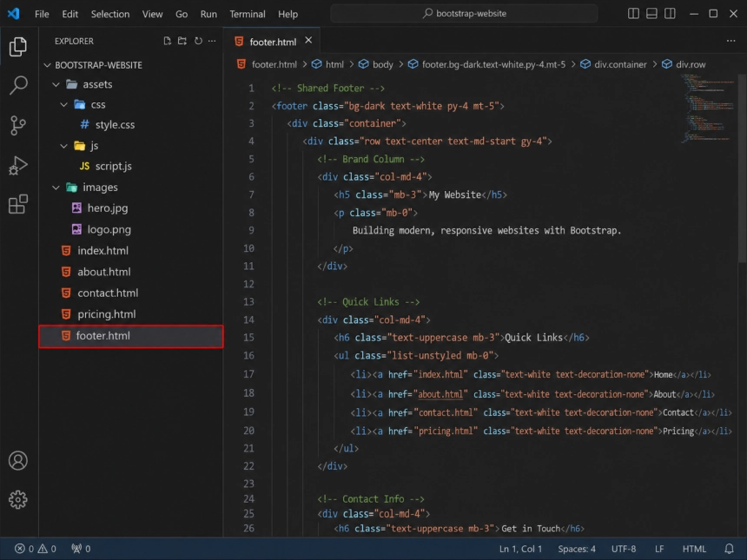Change file encoding UTF-8

(x=624, y=549)
